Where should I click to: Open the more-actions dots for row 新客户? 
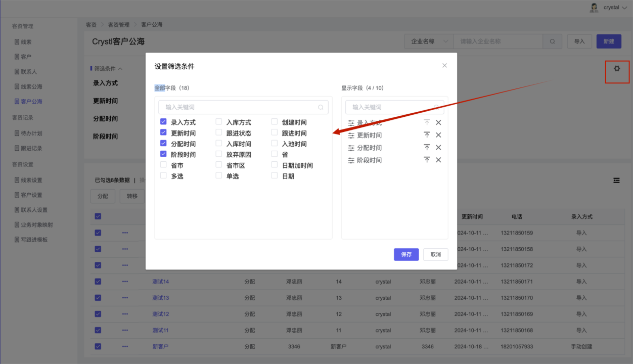[125, 346]
